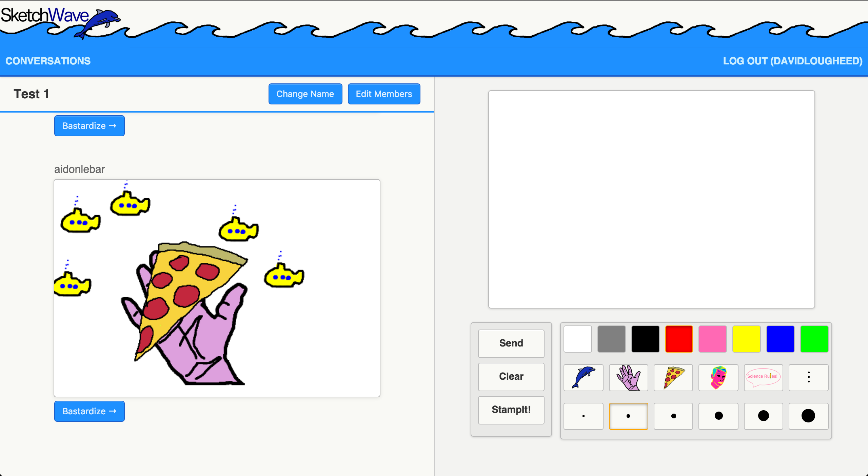This screenshot has width=868, height=476.
Task: Select the Science Rules speech bubble stamp
Action: 763,377
